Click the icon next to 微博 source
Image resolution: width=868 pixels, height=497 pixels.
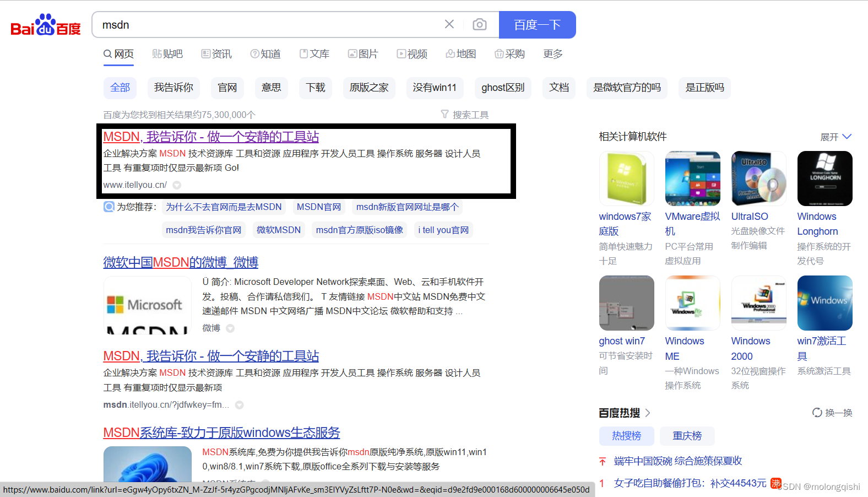(230, 328)
